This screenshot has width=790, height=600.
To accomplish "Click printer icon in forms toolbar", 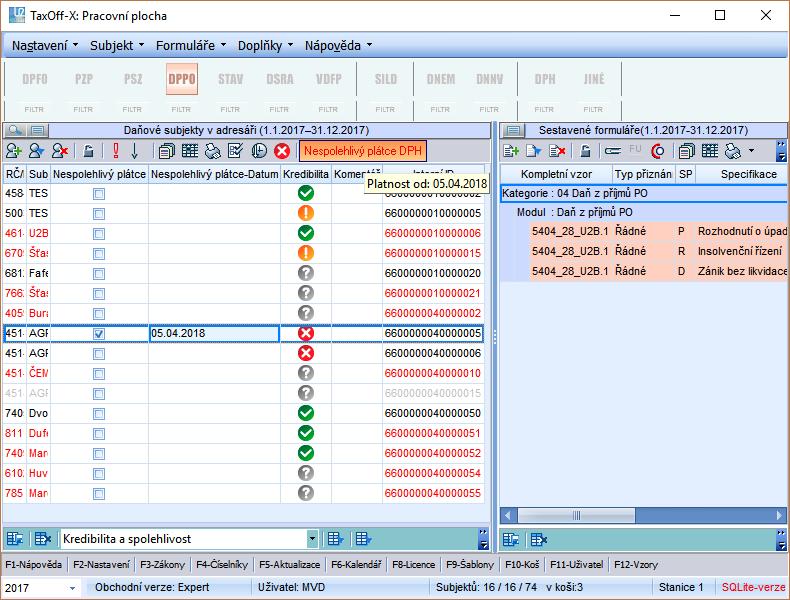I will (733, 151).
